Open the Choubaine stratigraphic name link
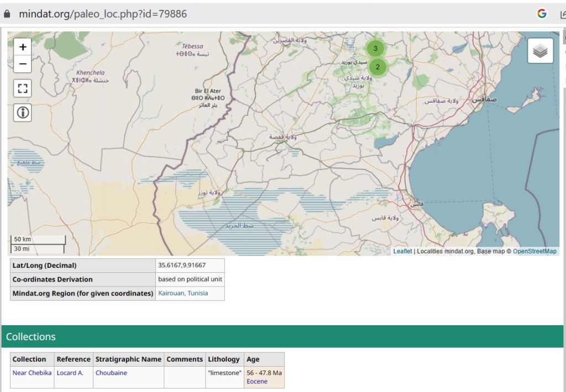This screenshot has height=392, width=566. pyautogui.click(x=111, y=373)
